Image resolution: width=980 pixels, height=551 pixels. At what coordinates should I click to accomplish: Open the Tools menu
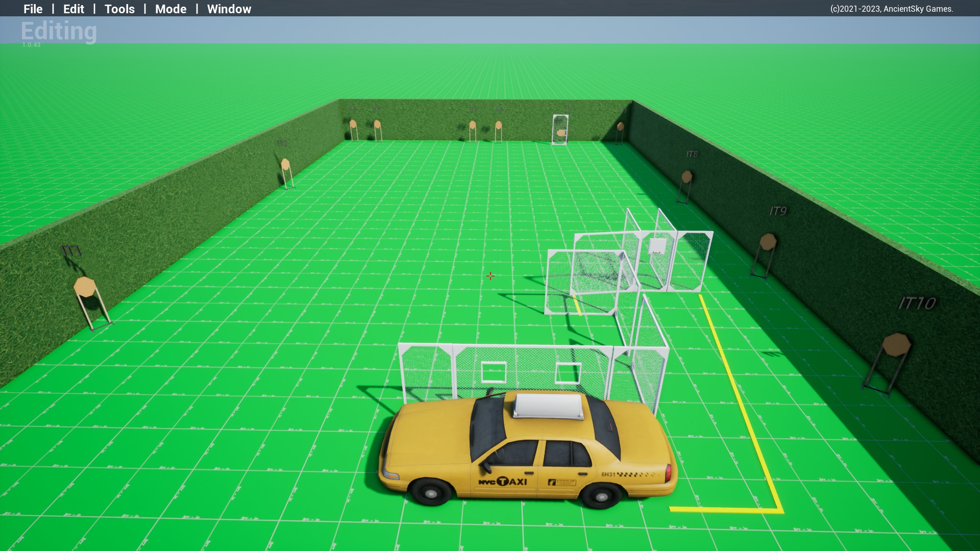tap(119, 9)
